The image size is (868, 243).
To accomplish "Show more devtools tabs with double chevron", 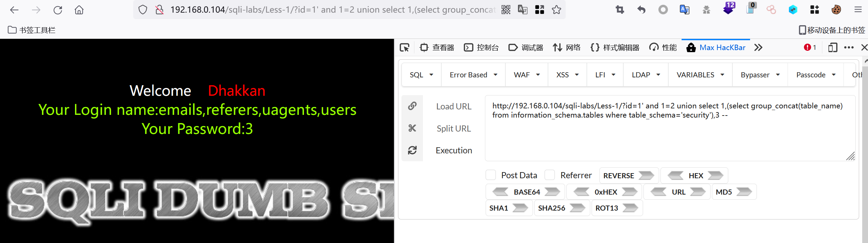I will point(758,48).
